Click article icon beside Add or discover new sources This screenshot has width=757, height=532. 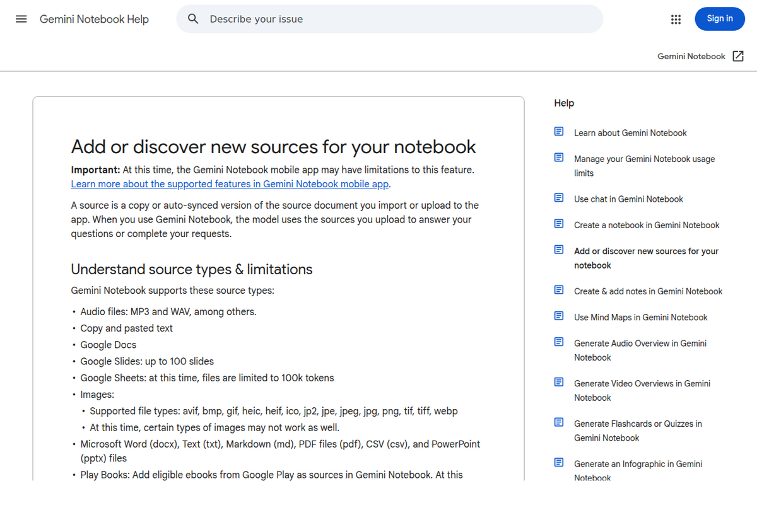(x=559, y=250)
